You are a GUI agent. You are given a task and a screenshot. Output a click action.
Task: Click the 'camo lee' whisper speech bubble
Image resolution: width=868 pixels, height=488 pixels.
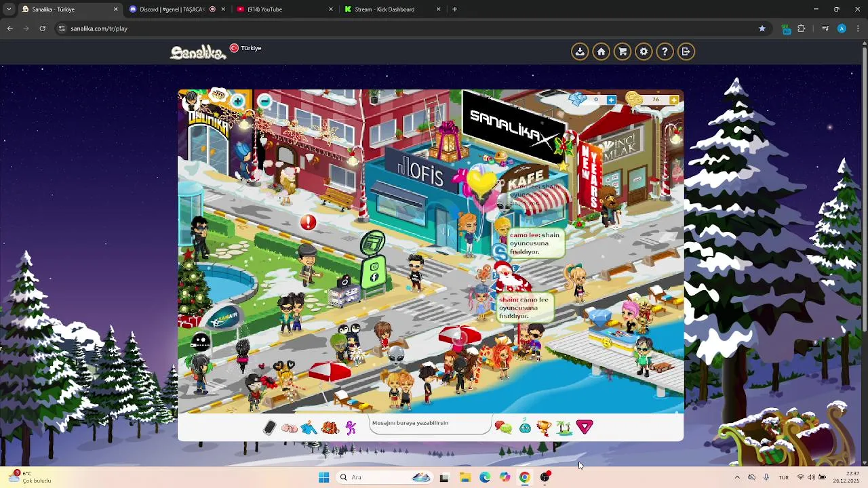[536, 243]
